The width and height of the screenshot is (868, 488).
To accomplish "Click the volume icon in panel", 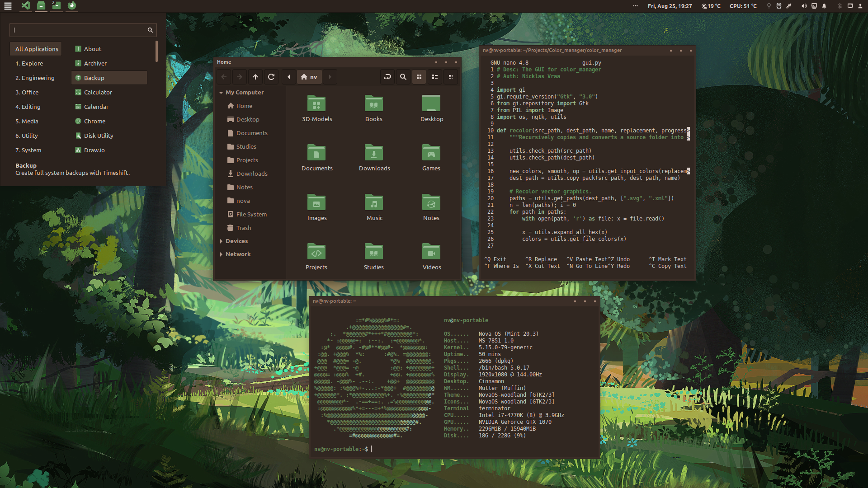I will (804, 6).
